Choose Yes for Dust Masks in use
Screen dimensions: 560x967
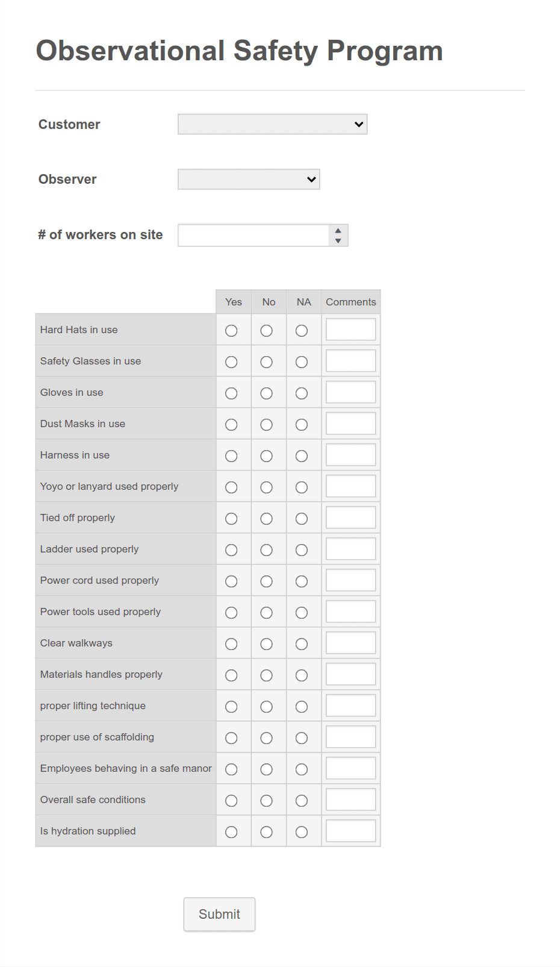[x=231, y=425]
